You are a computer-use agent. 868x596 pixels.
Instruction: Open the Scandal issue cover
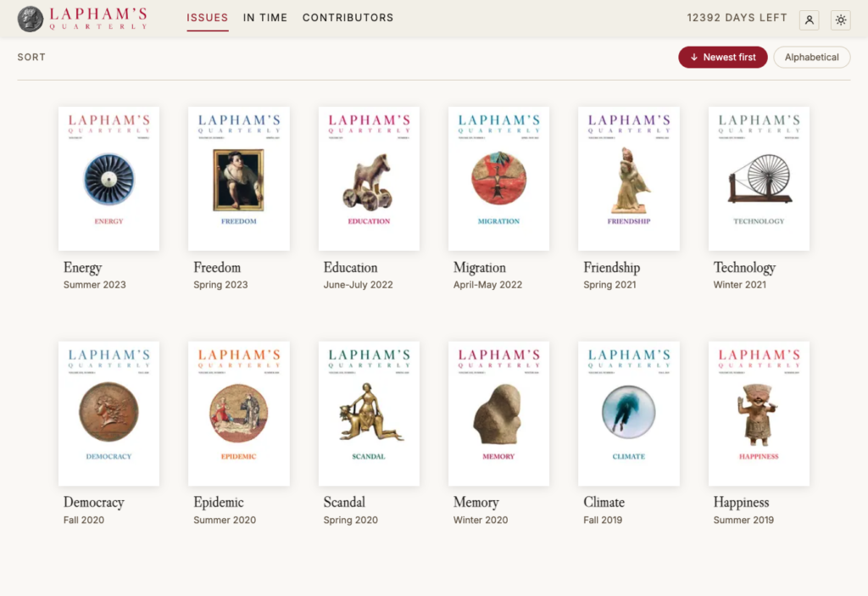coord(369,414)
